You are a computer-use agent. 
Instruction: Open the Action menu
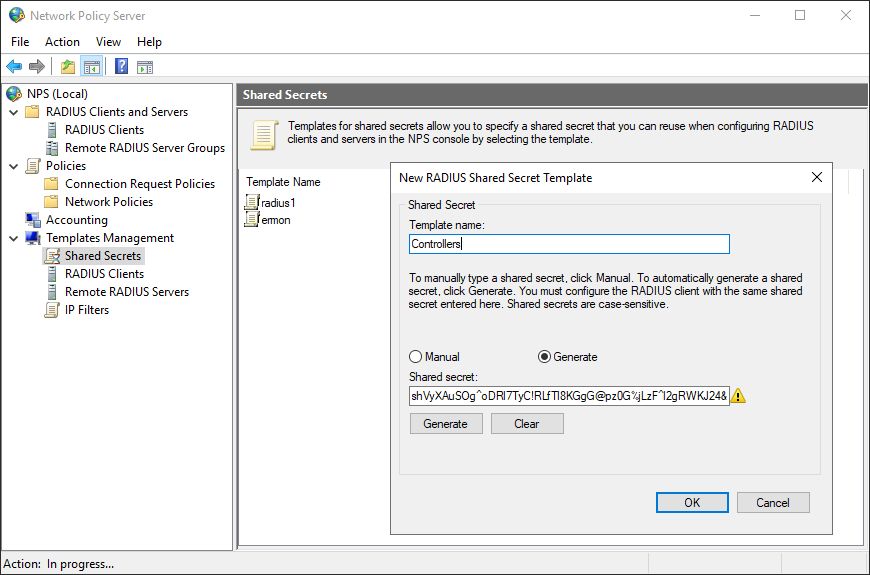tap(62, 42)
